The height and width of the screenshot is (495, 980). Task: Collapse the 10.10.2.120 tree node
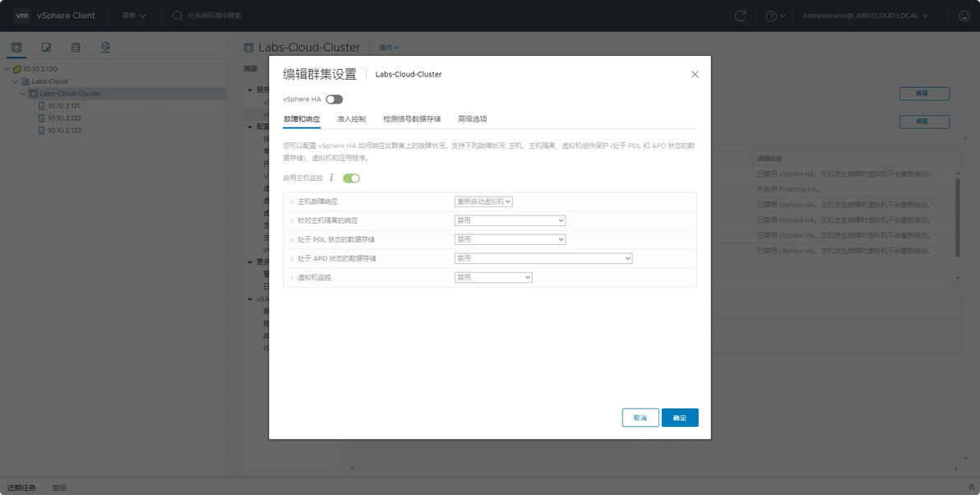[x=7, y=69]
